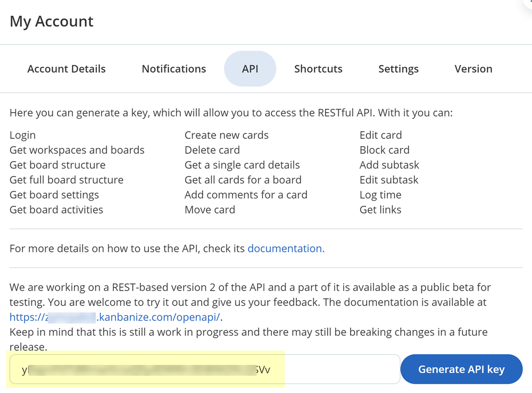Switch to the API tab
The image size is (532, 393).
pos(250,69)
